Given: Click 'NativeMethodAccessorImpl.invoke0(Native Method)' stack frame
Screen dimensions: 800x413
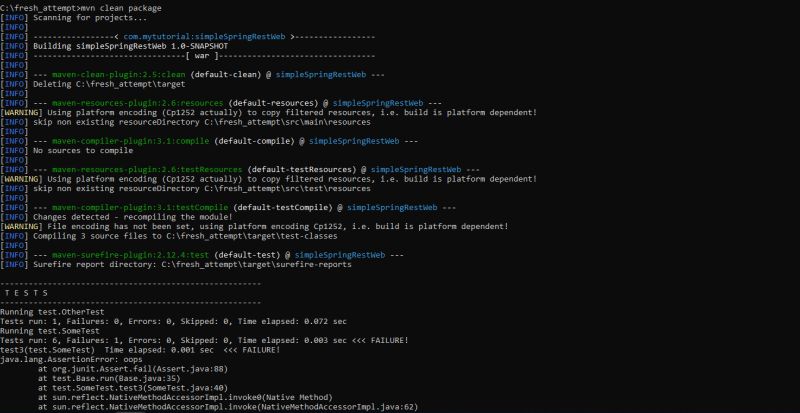Looking at the screenshot, I should [x=185, y=397].
